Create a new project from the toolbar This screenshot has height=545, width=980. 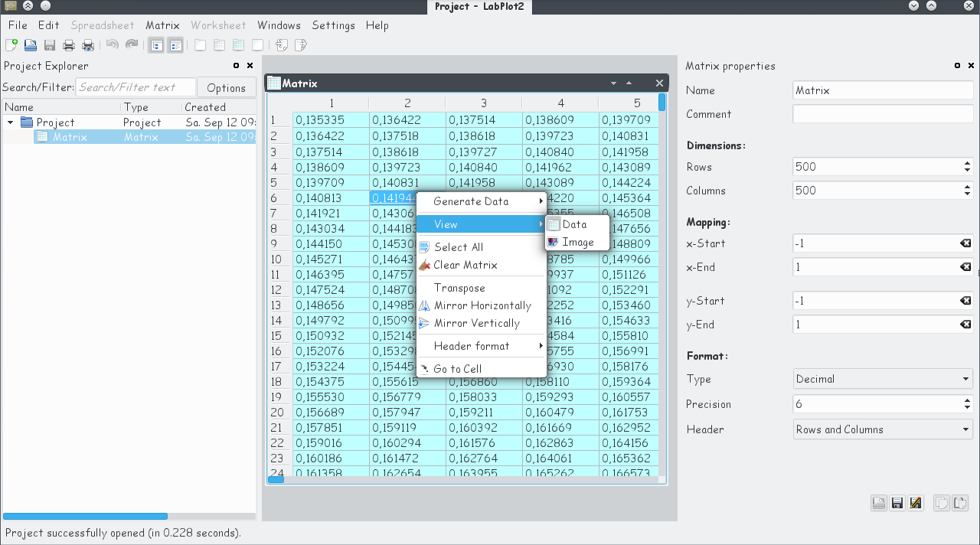[11, 45]
